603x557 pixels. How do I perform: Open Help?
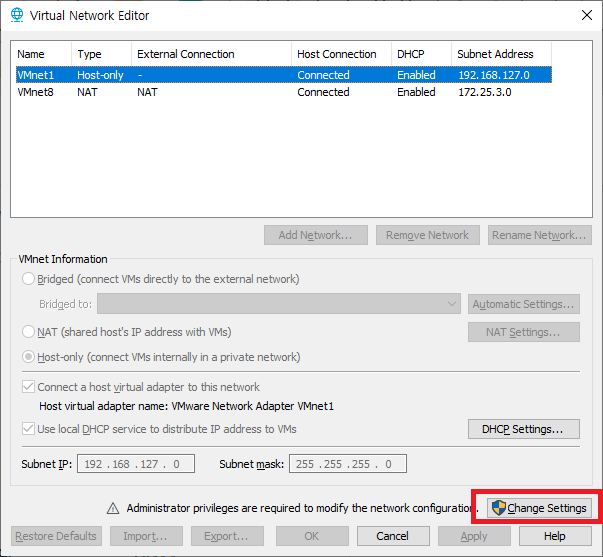tap(555, 536)
